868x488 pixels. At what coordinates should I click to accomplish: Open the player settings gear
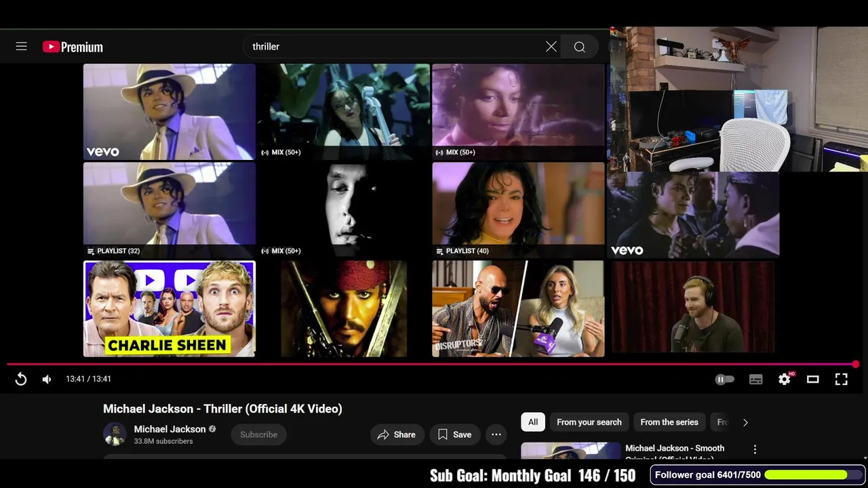pyautogui.click(x=785, y=379)
